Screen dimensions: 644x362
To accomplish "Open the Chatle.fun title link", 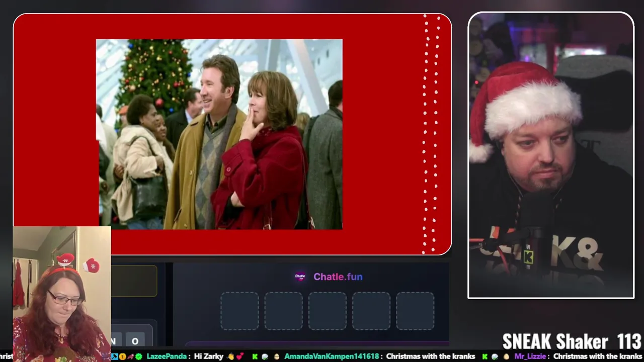I will tap(338, 277).
